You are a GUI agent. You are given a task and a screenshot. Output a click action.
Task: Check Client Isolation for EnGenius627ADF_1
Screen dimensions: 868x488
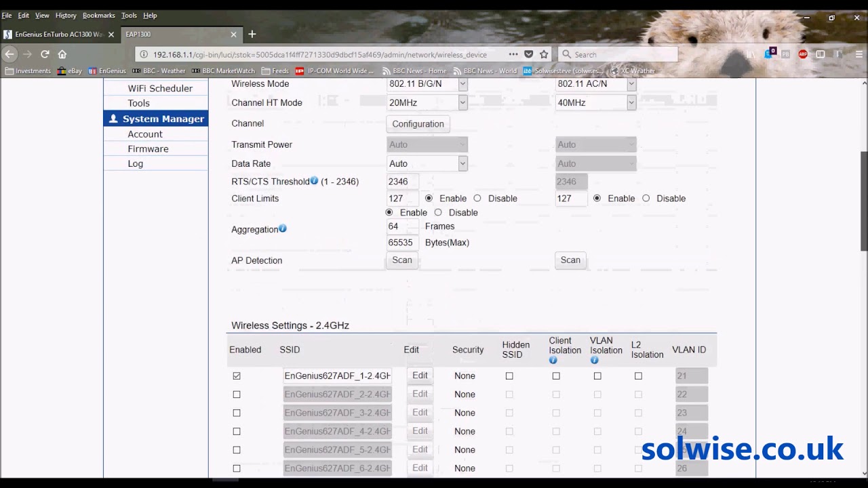(x=556, y=375)
